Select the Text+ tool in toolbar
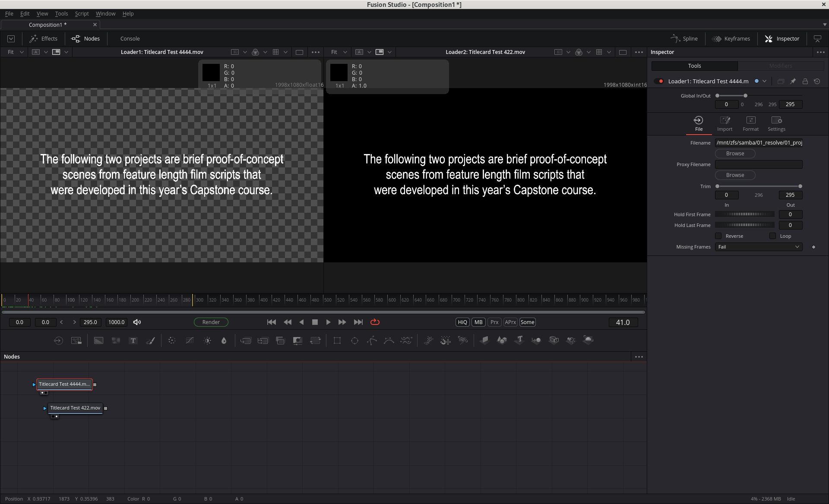829x504 pixels. 133,340
